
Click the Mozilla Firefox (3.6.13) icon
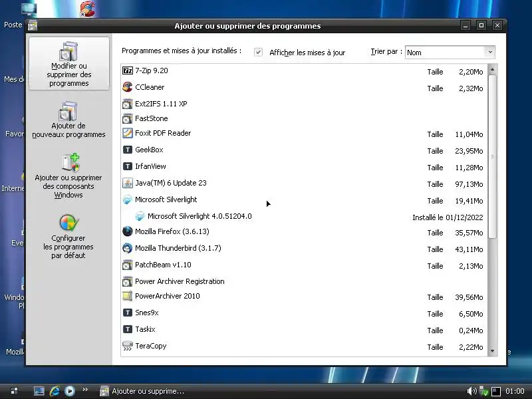(127, 231)
